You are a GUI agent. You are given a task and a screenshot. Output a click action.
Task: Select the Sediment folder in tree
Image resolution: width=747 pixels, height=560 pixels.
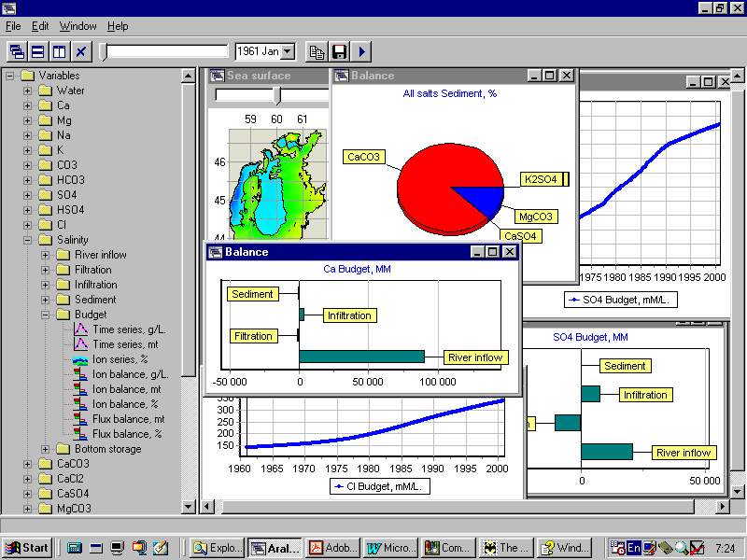tap(87, 300)
